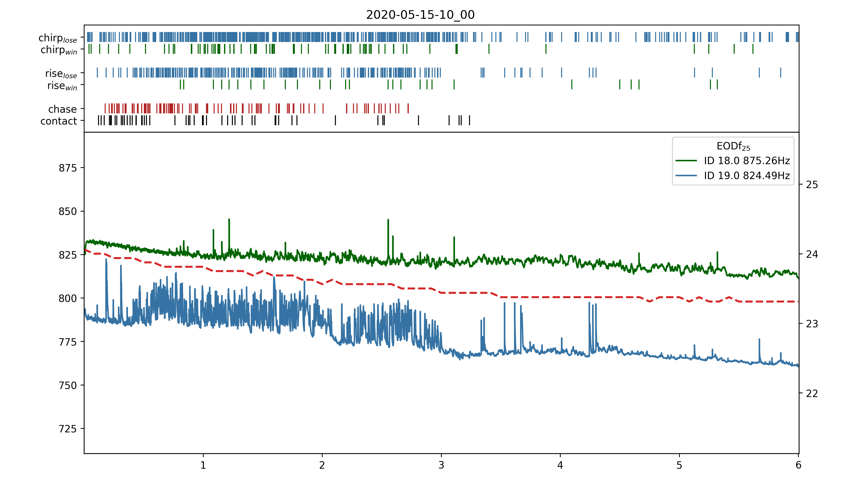Click the 800 tick on left axis
Screen dimensions: 841x504
pyautogui.click(x=68, y=298)
